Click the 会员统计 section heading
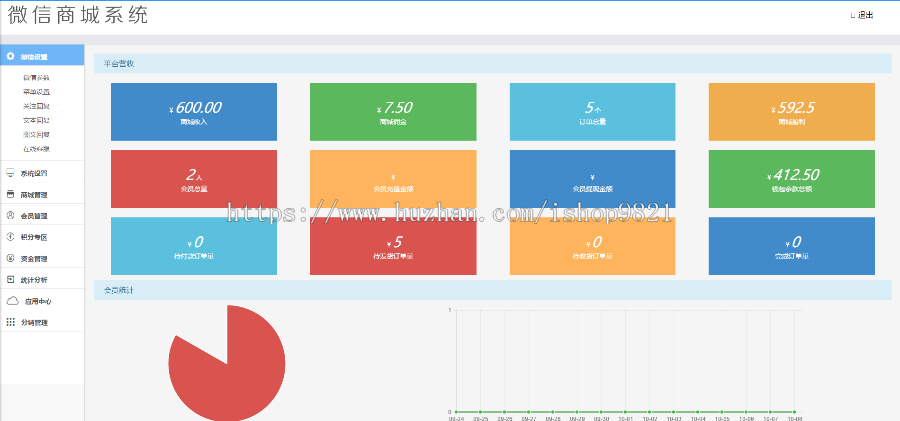 (119, 291)
